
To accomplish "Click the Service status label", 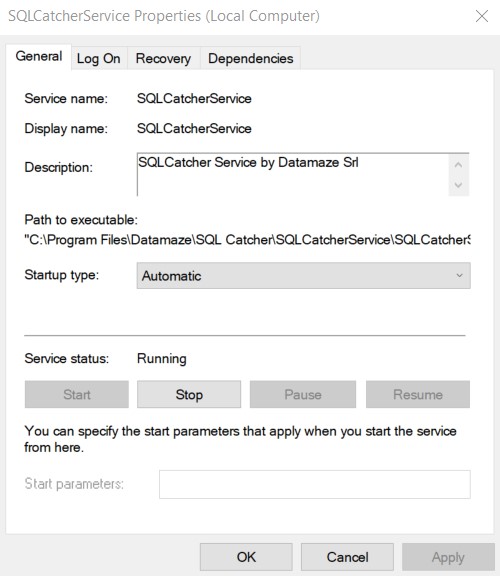I will coord(66,359).
